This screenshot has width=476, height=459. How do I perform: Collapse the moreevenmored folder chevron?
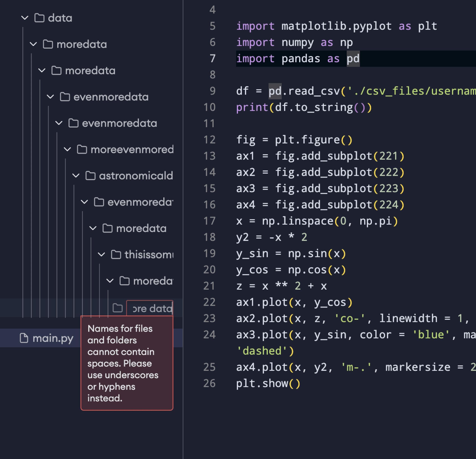68,149
